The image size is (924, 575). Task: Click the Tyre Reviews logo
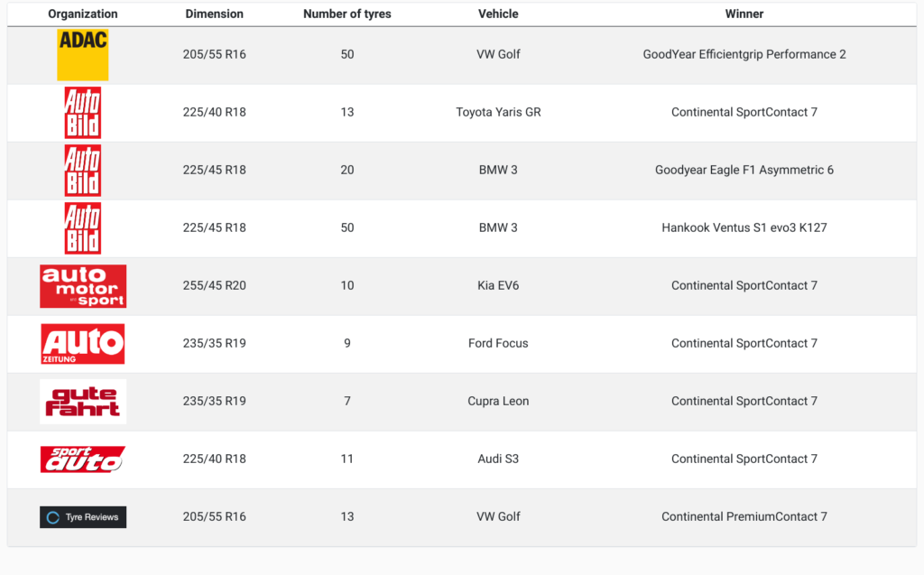(83, 517)
